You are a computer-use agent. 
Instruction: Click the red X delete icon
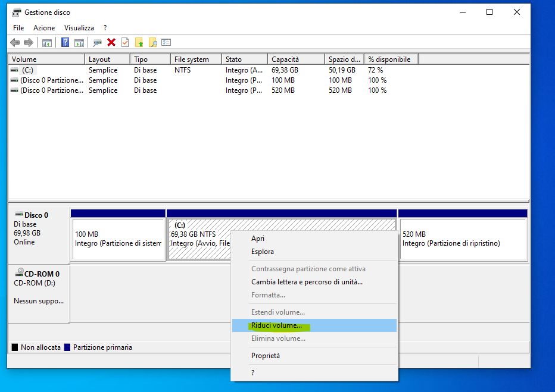coord(111,42)
